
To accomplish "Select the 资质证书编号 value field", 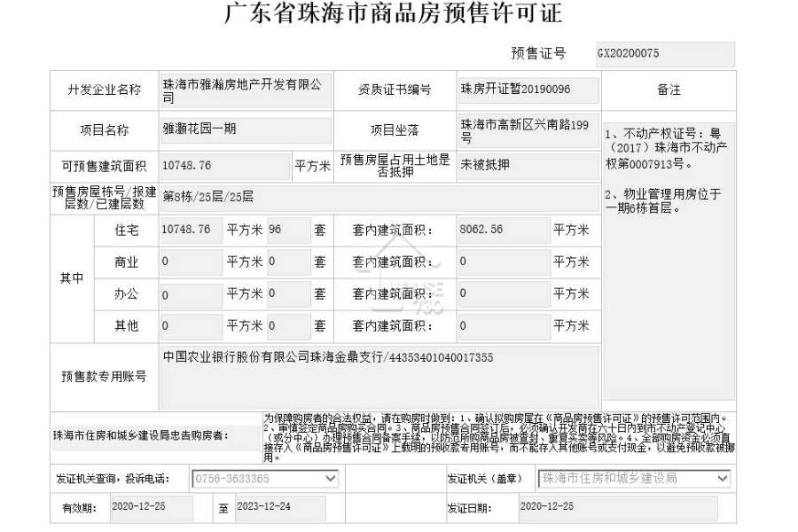I will (528, 90).
